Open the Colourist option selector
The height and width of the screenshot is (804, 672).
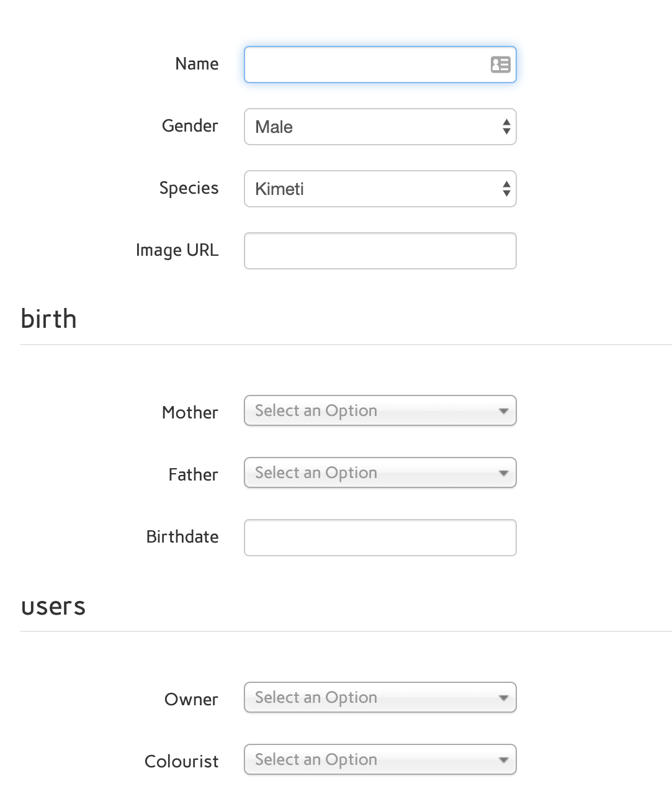380,760
